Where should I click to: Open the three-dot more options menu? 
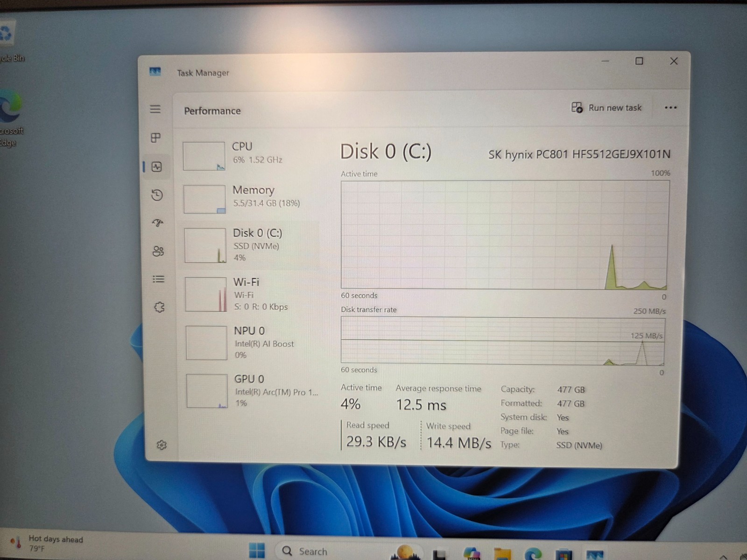[670, 108]
